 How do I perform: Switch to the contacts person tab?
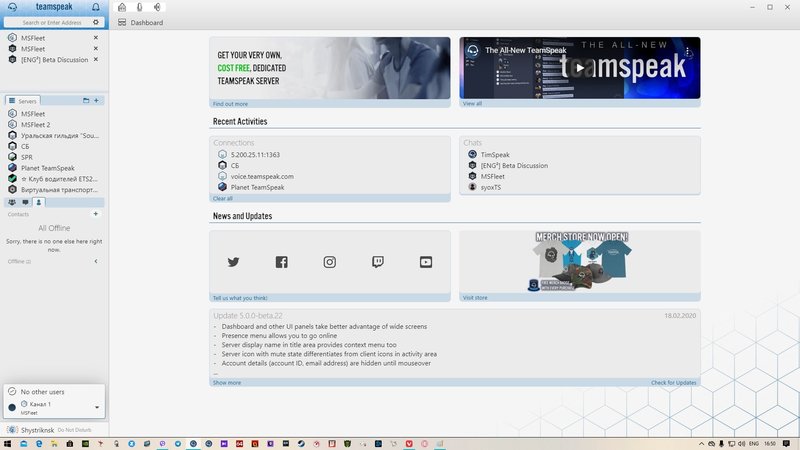[39, 203]
